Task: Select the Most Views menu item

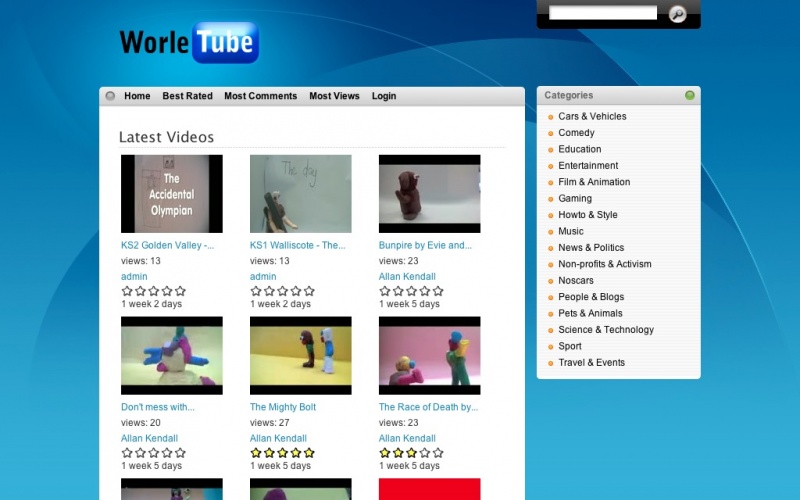Action: [334, 96]
